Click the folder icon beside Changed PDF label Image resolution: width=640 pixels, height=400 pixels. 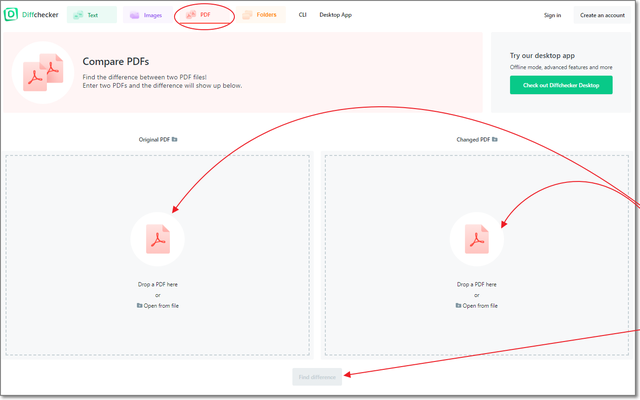[x=494, y=140]
